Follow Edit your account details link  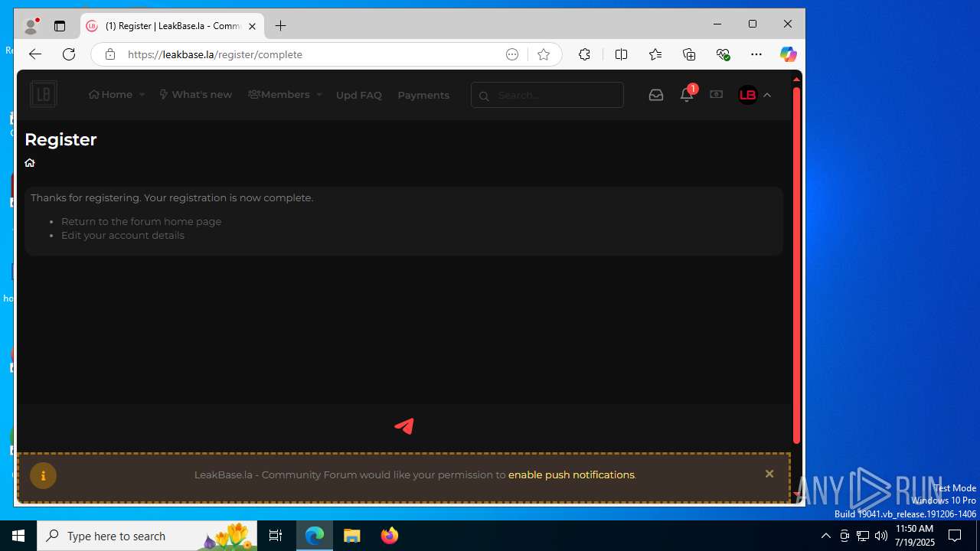(x=122, y=235)
